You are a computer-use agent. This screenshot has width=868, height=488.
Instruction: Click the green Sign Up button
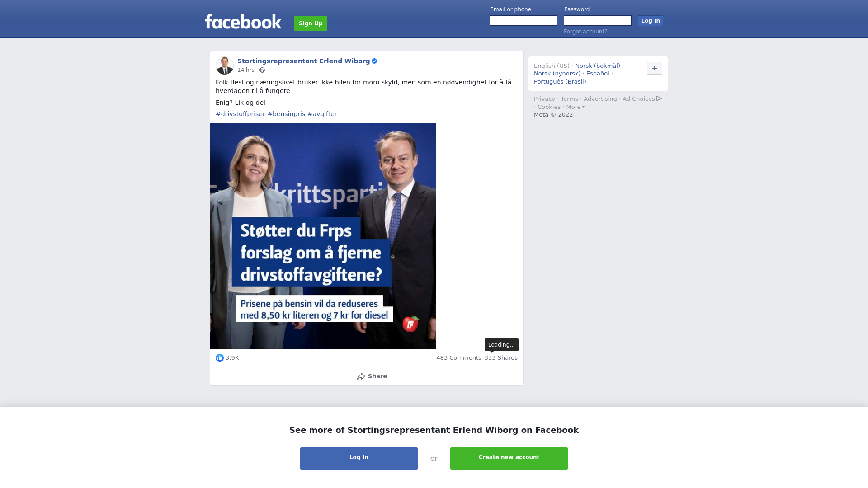[311, 23]
